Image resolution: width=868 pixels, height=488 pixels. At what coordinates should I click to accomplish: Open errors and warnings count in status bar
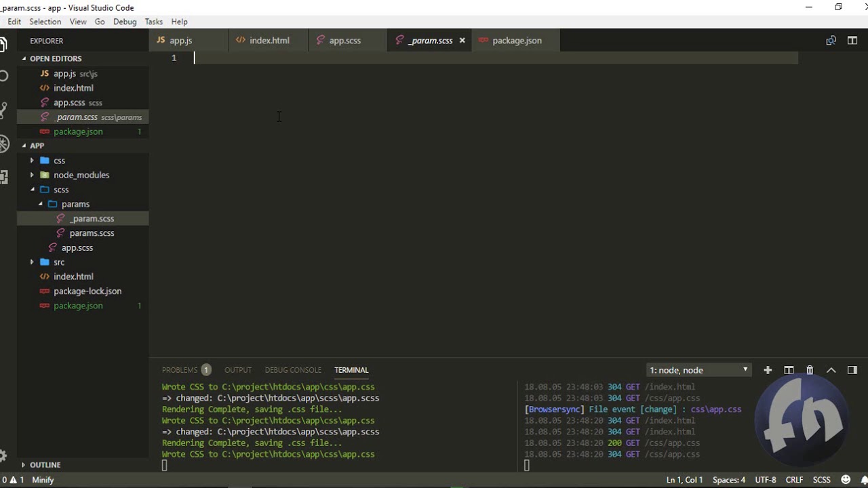coord(13,480)
